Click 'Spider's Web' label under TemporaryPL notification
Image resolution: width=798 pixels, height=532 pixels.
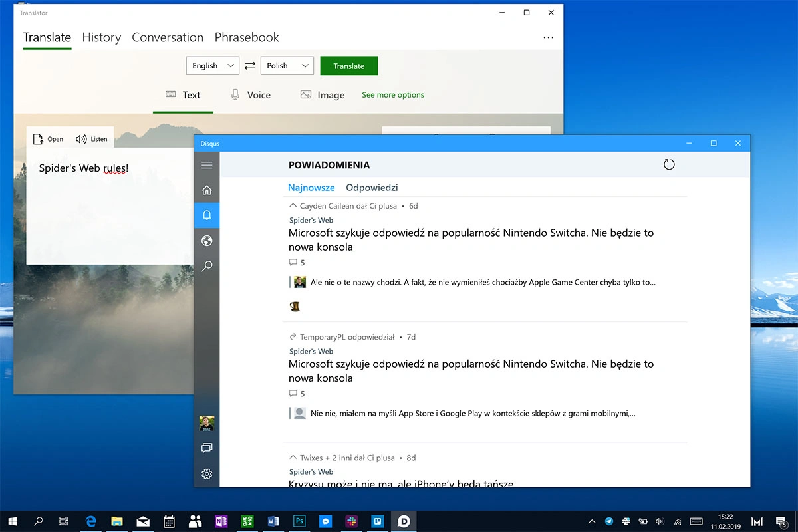(x=311, y=351)
